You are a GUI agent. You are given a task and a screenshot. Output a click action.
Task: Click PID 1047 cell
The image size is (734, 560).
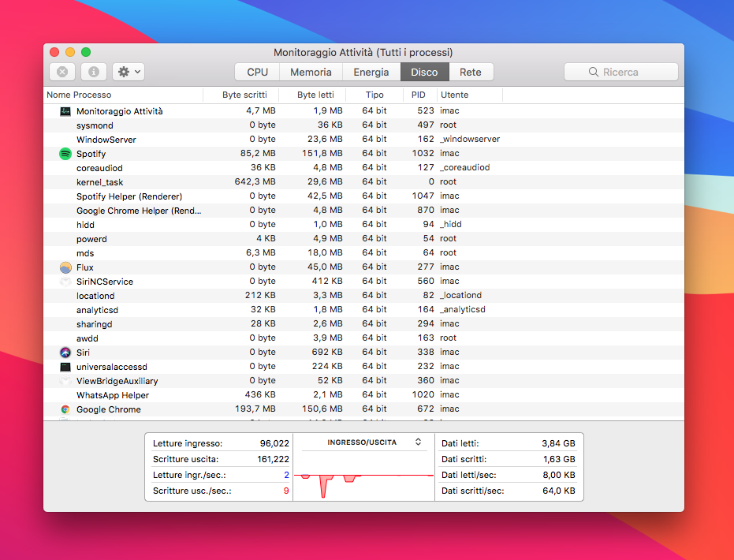coord(423,196)
